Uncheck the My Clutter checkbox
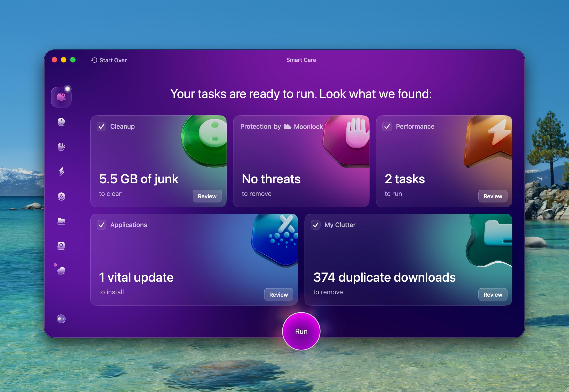Screen dimensions: 569x392 [316, 225]
